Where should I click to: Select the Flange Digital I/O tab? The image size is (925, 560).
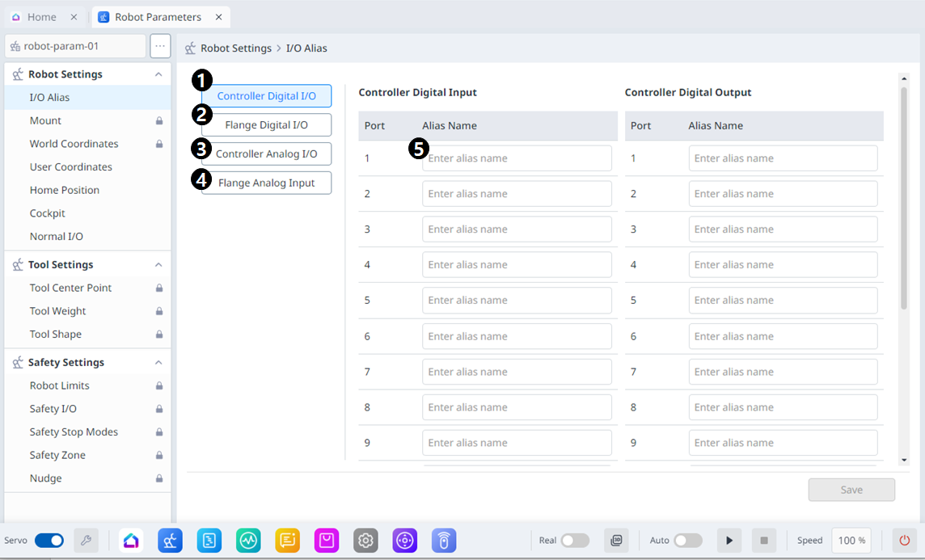pyautogui.click(x=266, y=125)
